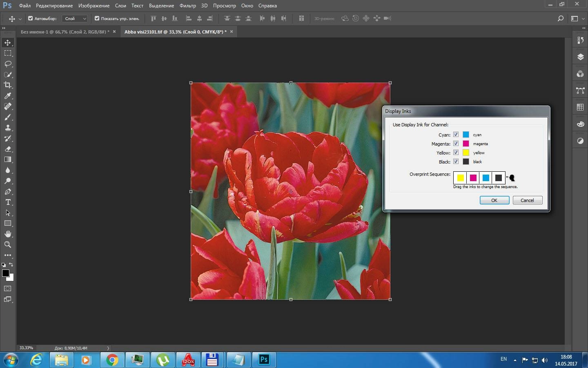Open the Paths panel icon
This screenshot has height=368, width=588.
pyautogui.click(x=580, y=90)
